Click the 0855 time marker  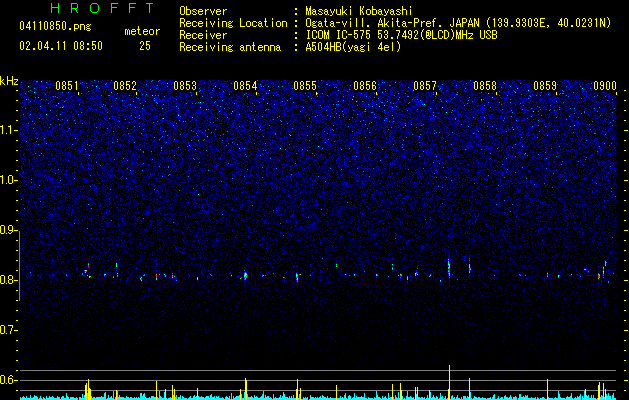(x=305, y=86)
